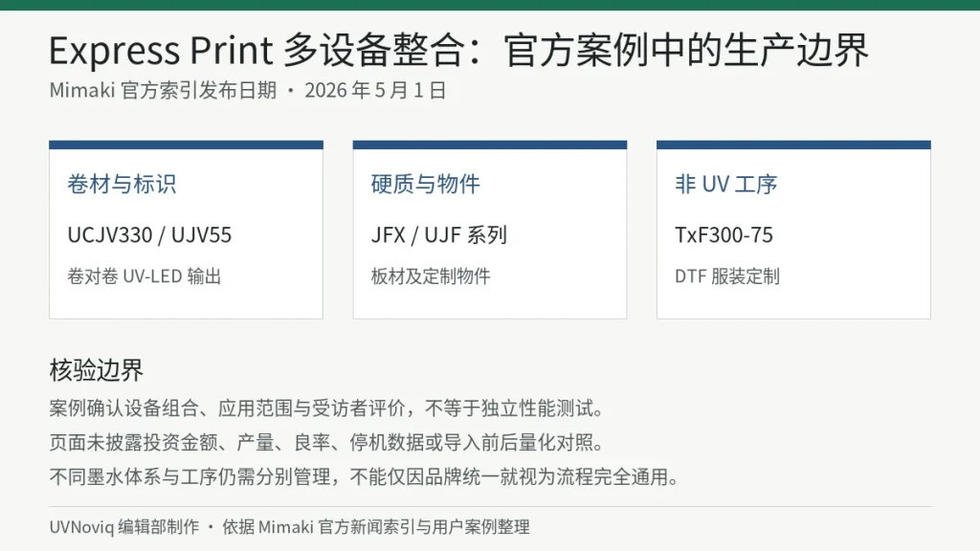Screen dimensions: 980x551
Task: Click the 卷材与标识 card heading
Action: (x=122, y=185)
